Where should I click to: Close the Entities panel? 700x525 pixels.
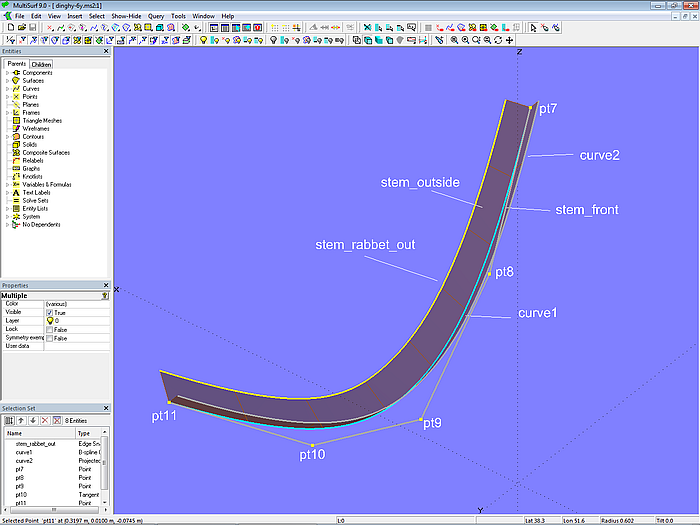pyautogui.click(x=107, y=51)
